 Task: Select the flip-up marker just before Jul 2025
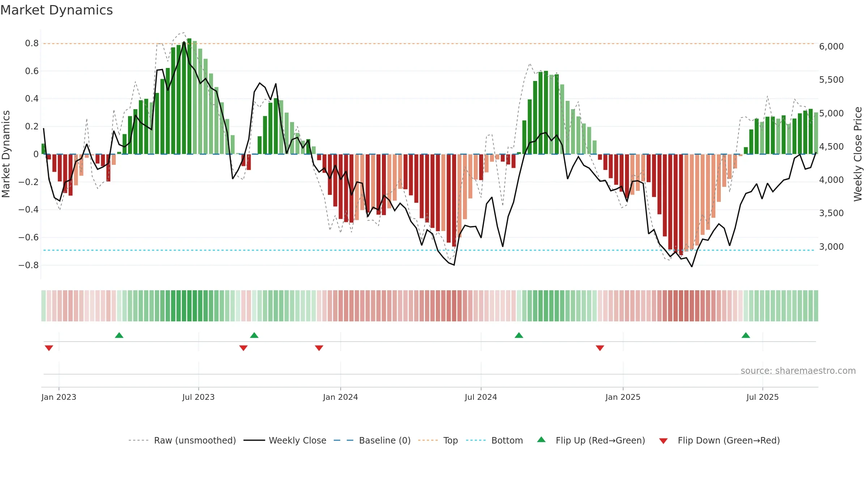coord(746,335)
